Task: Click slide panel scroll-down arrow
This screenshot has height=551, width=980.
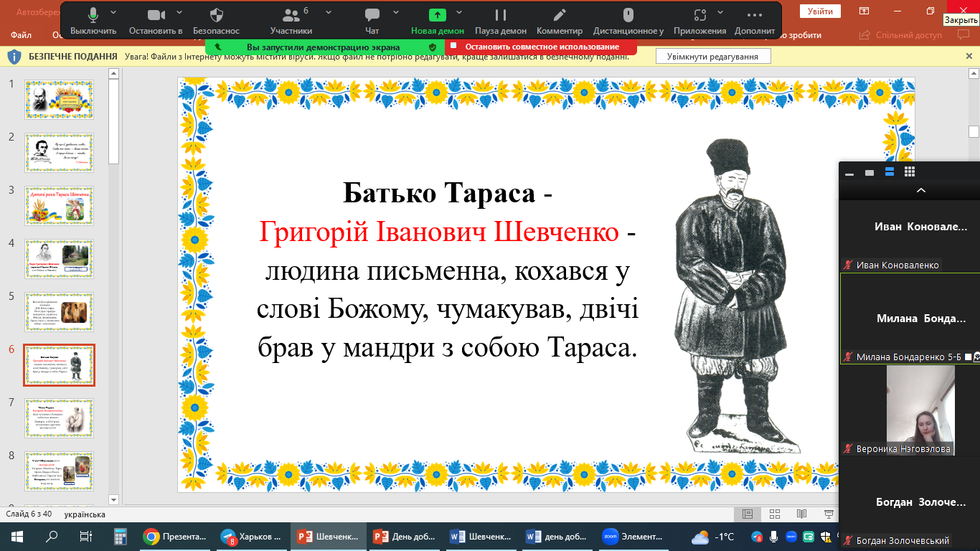Action: [x=113, y=499]
